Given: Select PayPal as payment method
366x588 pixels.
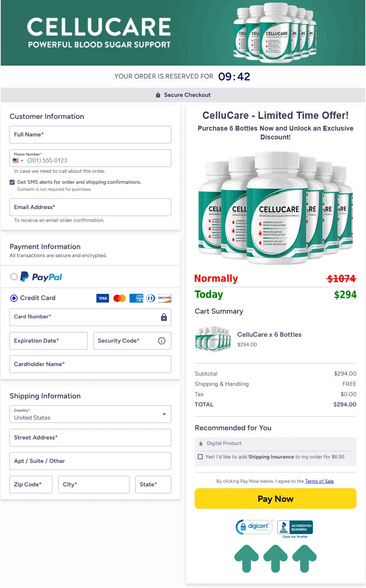Looking at the screenshot, I should [x=14, y=276].
